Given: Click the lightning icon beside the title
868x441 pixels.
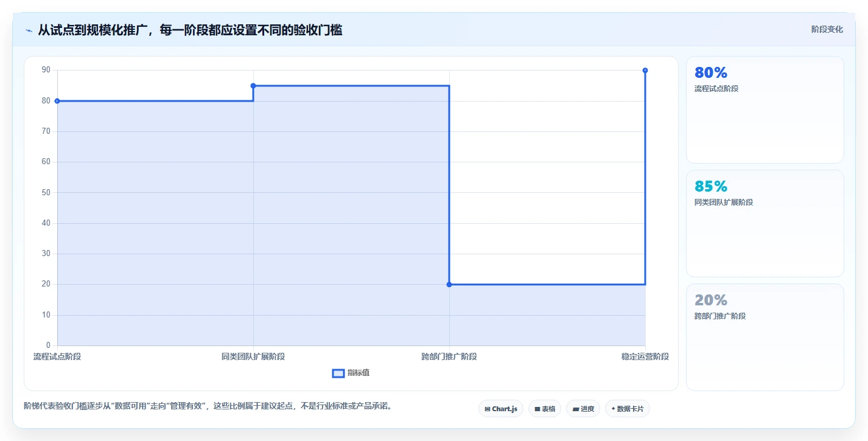Looking at the screenshot, I should (29, 30).
